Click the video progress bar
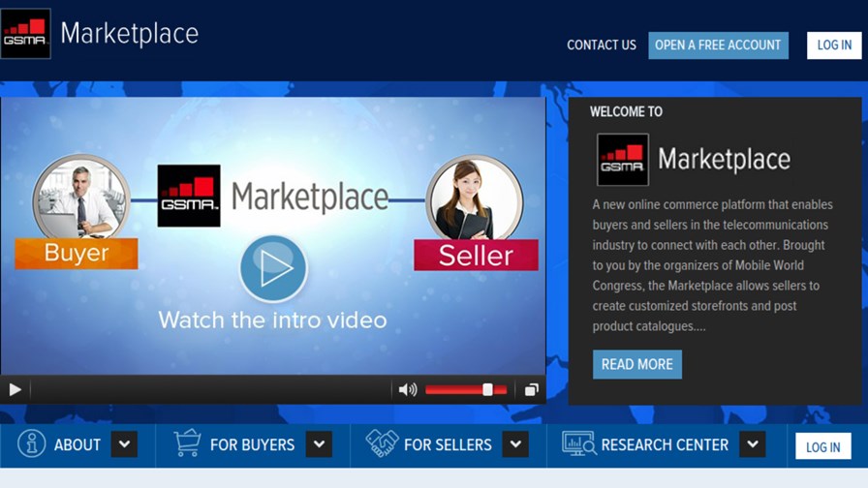Viewport: 868px width, 488px height. [210, 390]
